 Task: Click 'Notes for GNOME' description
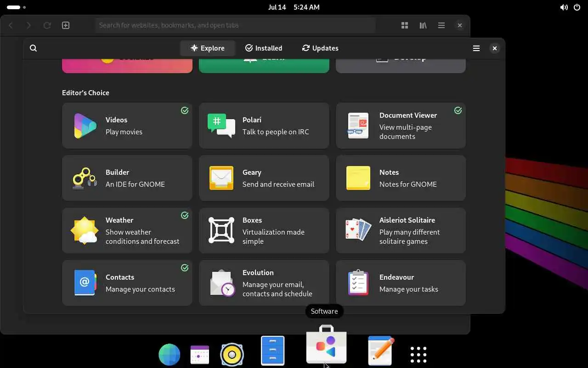[408, 184]
